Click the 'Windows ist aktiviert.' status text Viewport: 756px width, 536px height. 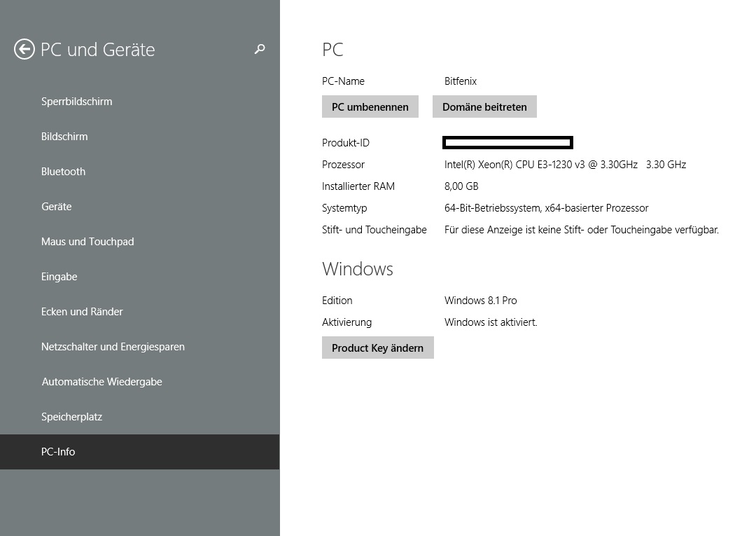click(491, 322)
